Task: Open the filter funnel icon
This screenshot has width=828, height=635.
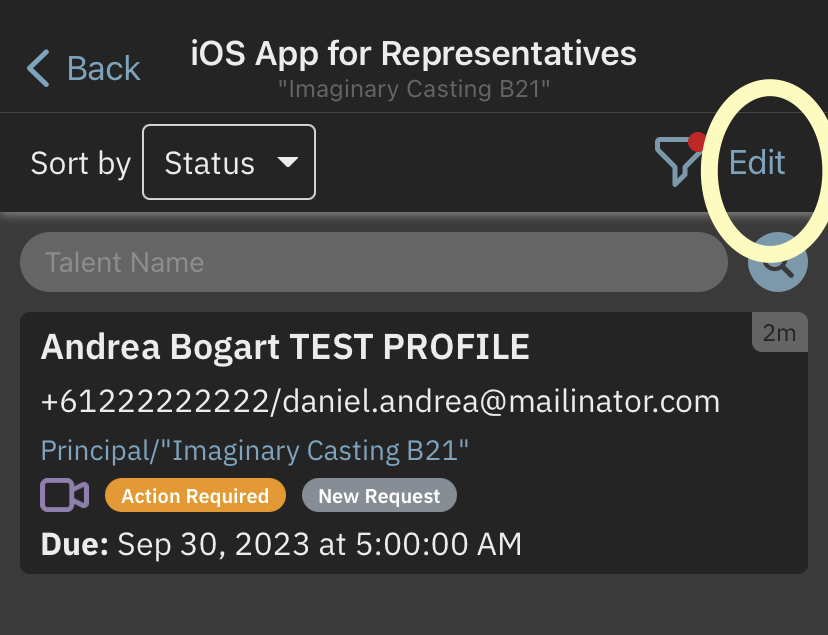Action: click(x=676, y=162)
